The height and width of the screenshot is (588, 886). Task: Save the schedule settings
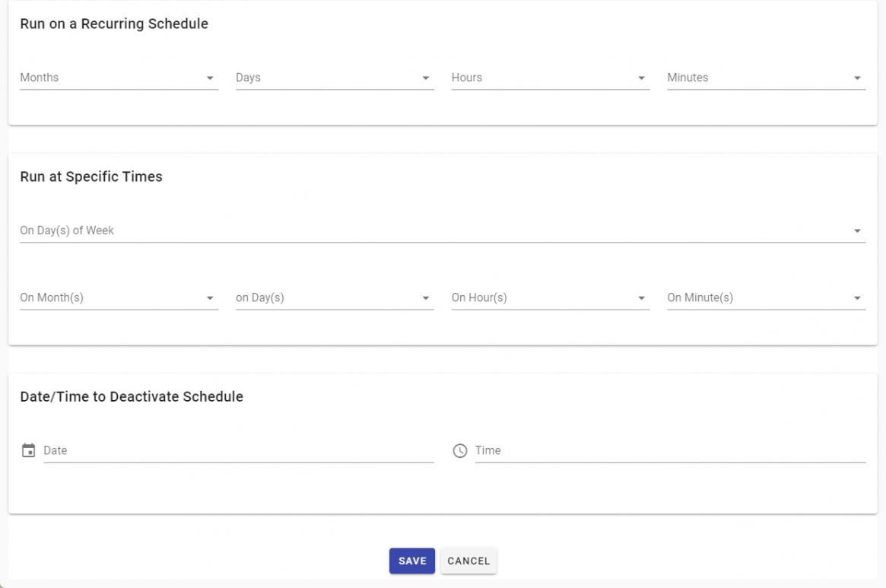pos(412,561)
